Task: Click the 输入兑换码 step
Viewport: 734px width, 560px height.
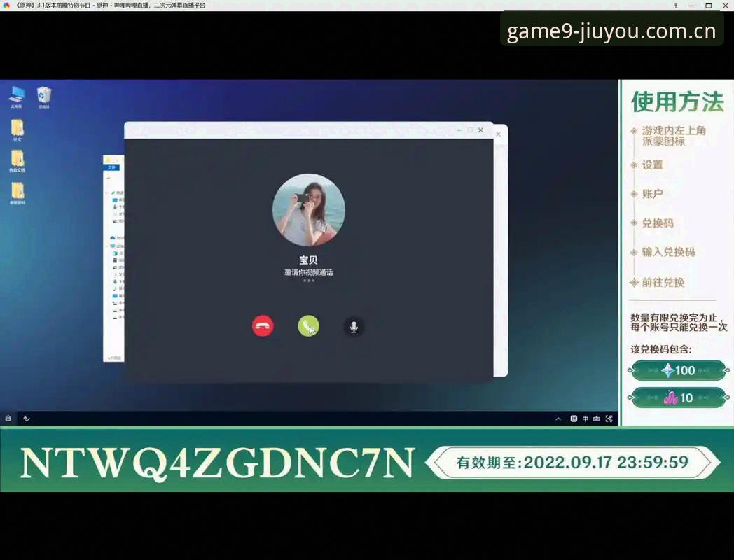Action: 668,252
